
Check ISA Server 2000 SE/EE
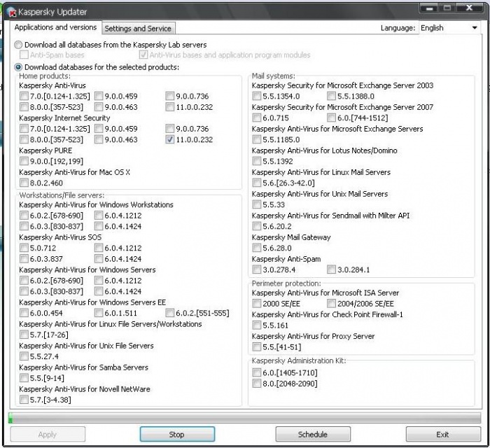coord(257,304)
